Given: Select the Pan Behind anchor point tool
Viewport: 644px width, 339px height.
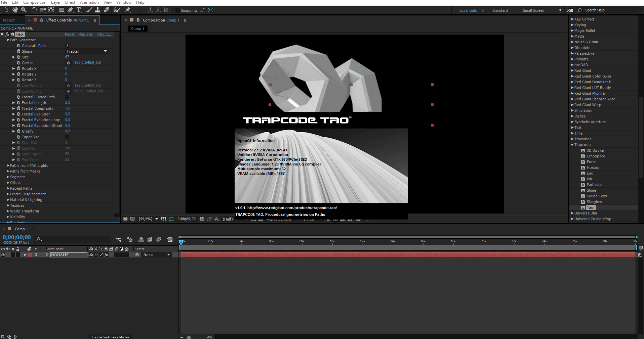Looking at the screenshot, I should (x=51, y=10).
